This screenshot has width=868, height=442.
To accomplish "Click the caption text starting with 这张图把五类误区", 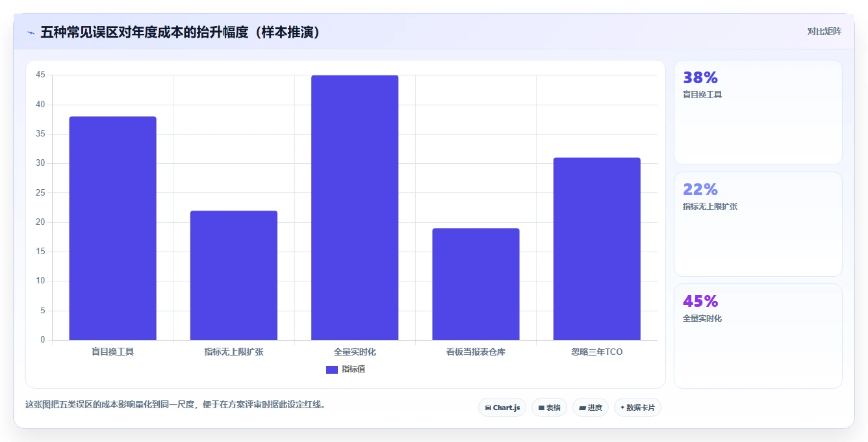I will [175, 404].
